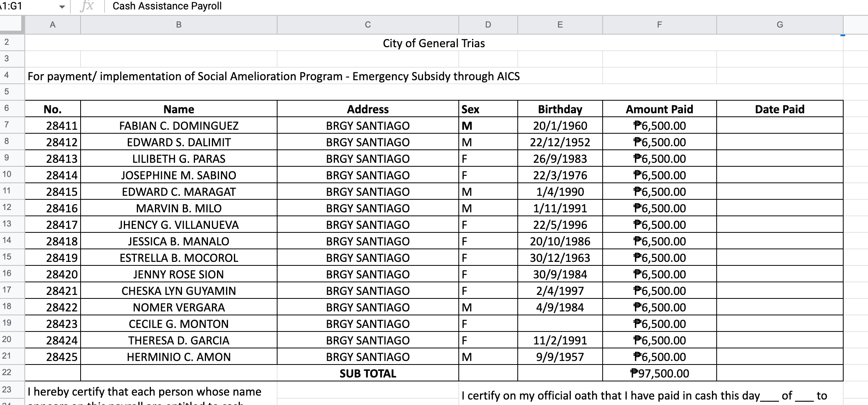Select the ₱97,500.00 subtotal amount cell
This screenshot has height=405, width=868.
659,374
